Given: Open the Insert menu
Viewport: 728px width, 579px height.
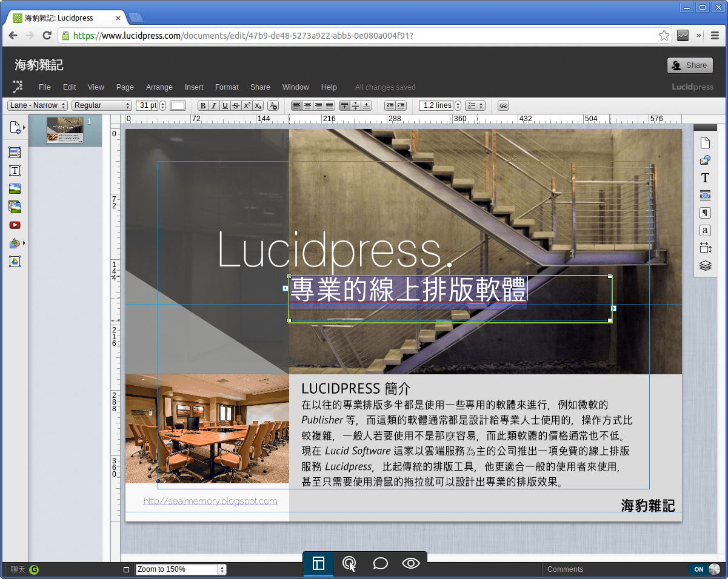Looking at the screenshot, I should [x=193, y=87].
